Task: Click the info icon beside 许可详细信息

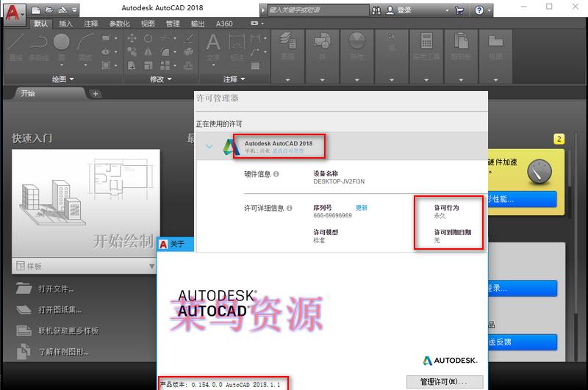Action: click(x=289, y=208)
